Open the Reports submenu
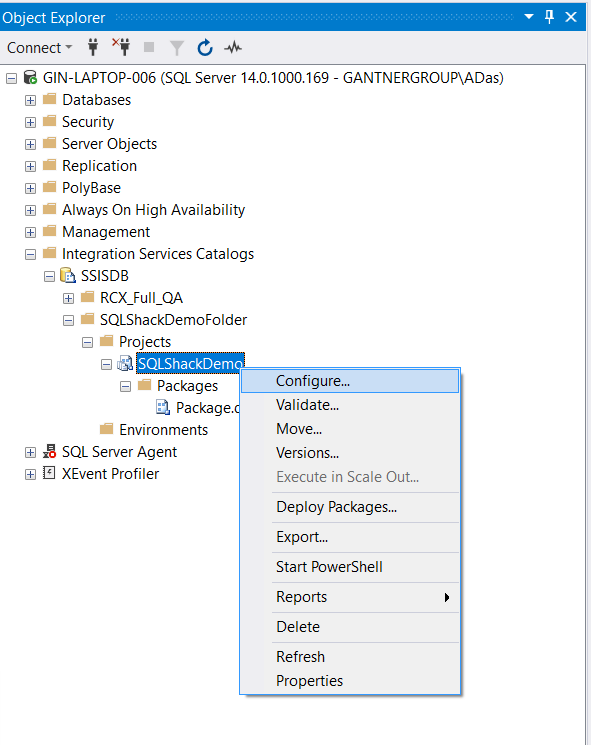Screen dimensions: 591x745 click(350, 597)
